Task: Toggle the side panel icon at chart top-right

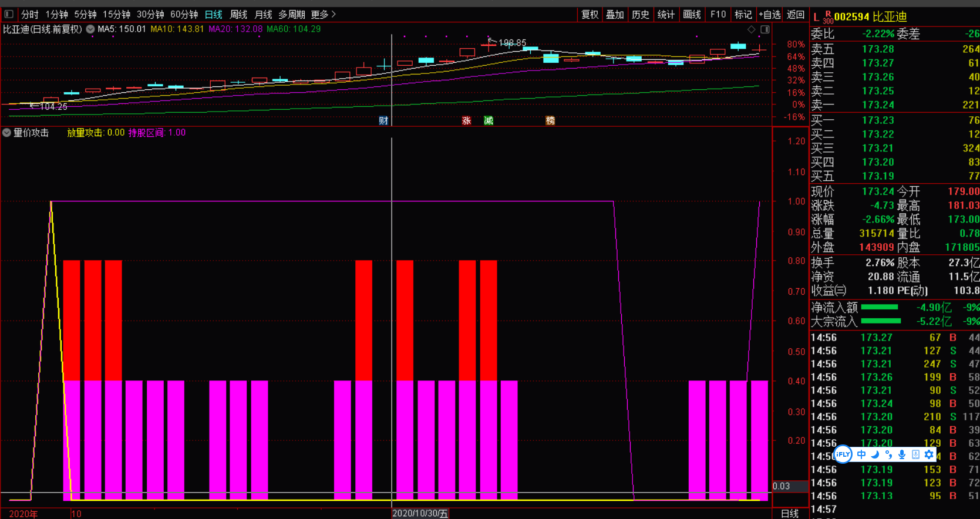Action: (x=765, y=29)
